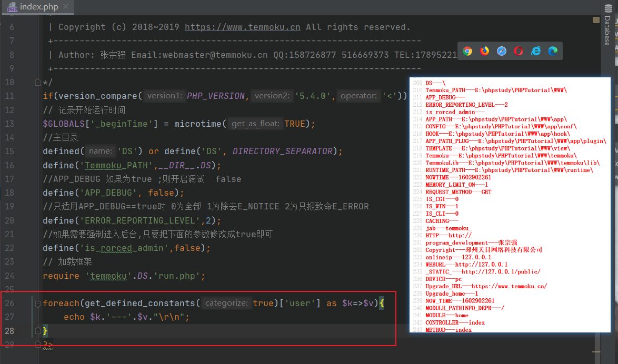Click $GLOBALS variable on line 13
This screenshot has height=364, width=618.
click(x=64, y=124)
